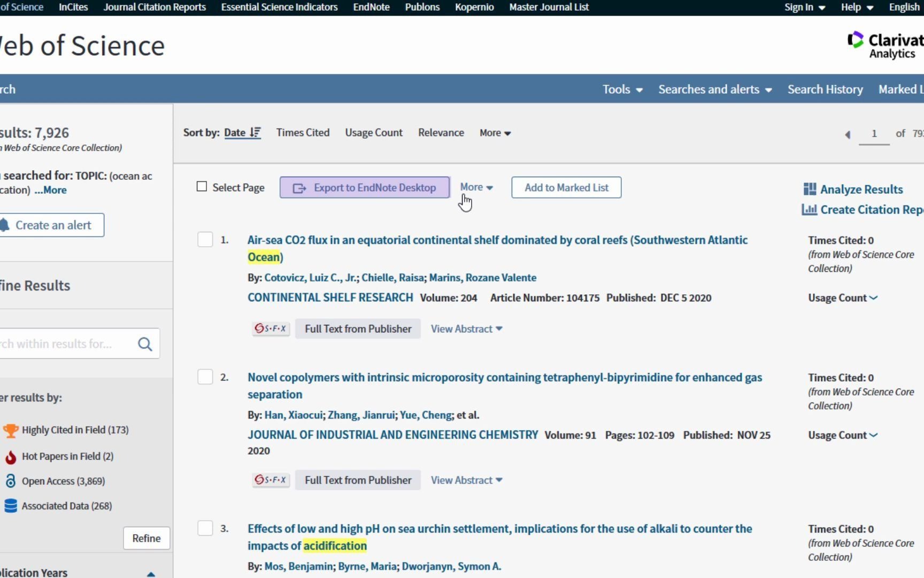This screenshot has height=578, width=924.
Task: Collapse the Publication Years section
Action: click(x=151, y=574)
